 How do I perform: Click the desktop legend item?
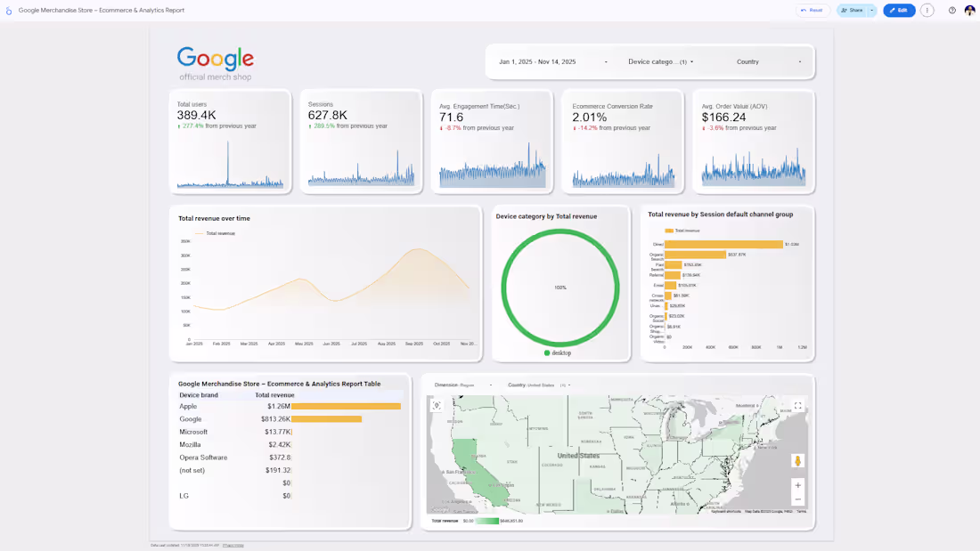(x=558, y=353)
